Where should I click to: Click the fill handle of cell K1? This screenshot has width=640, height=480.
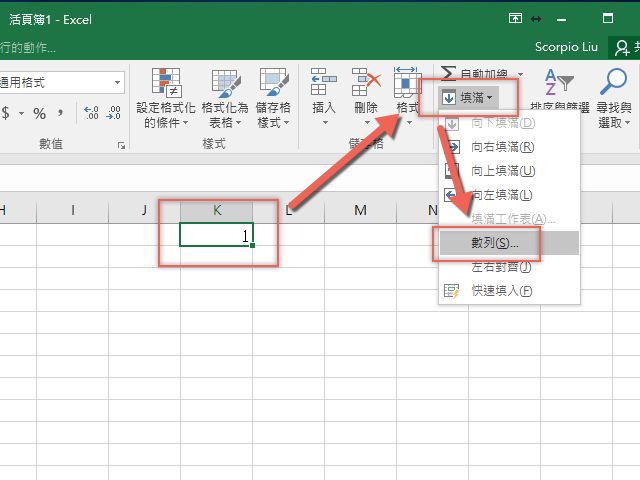253,245
